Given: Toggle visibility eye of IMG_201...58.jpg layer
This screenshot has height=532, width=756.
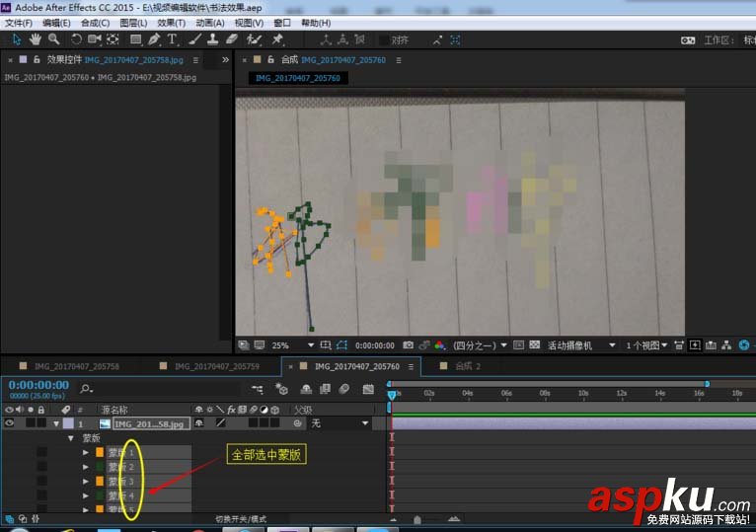Looking at the screenshot, I should [9, 423].
